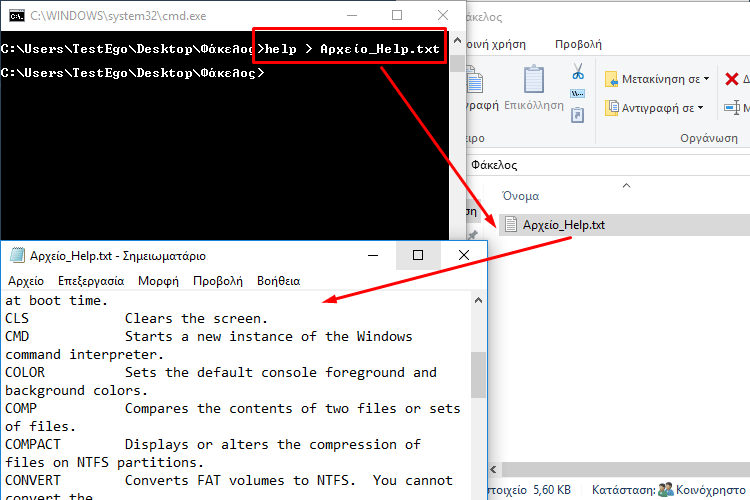Click the Αρχείο_Help.txt file icon in Explorer
This screenshot has height=500, width=750.
[511, 224]
